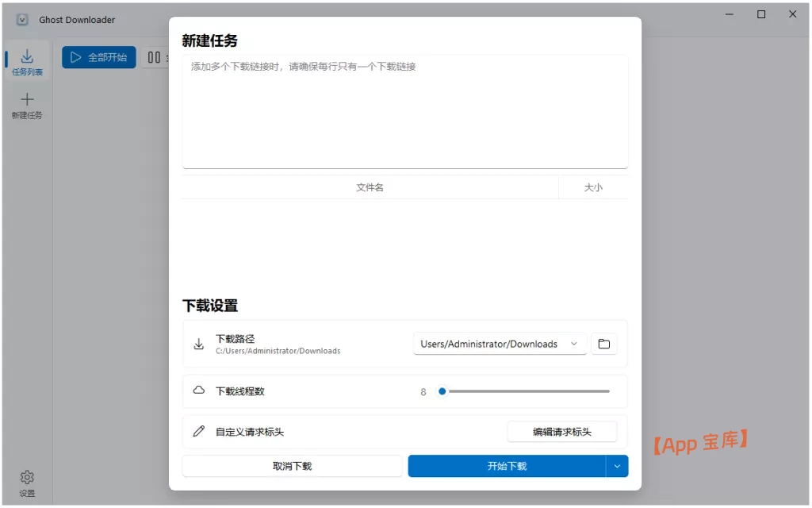This screenshot has height=508, width=812.
Task: Click the pencil icon beside 自定义请求标头
Action: [x=199, y=431]
